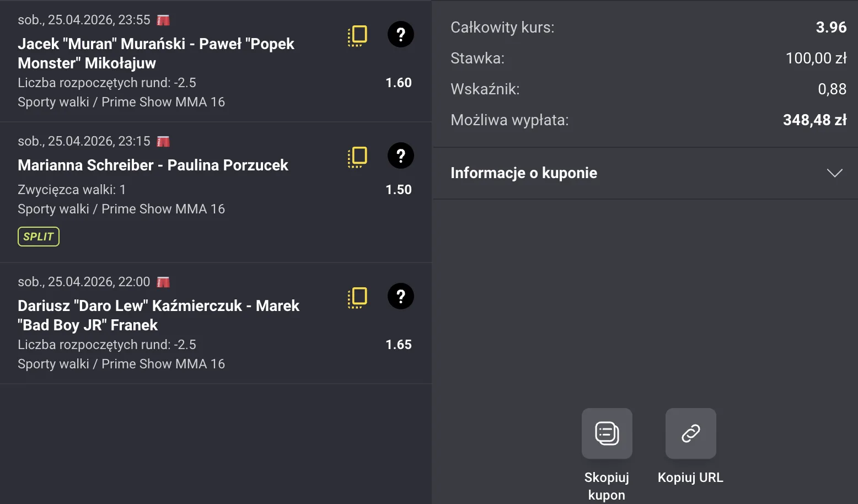Toggle the SPLIT option on the Schreiber bet
Viewport: 858px width, 504px height.
38,236
